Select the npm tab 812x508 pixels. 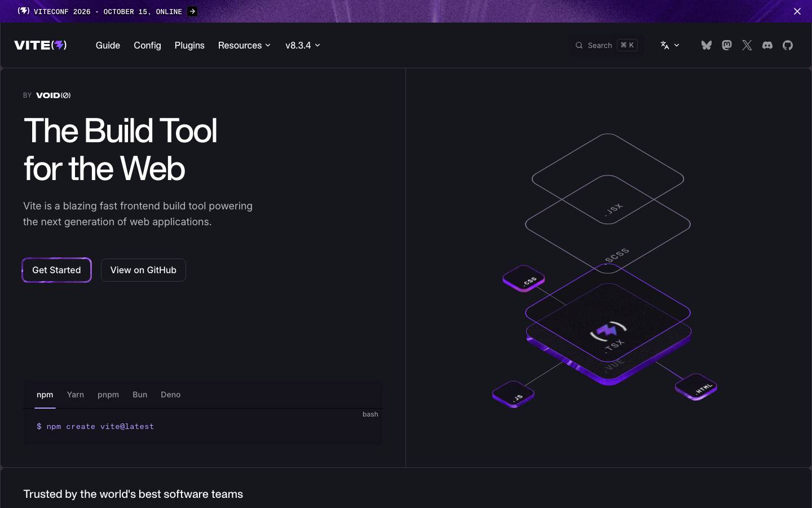[45, 395]
